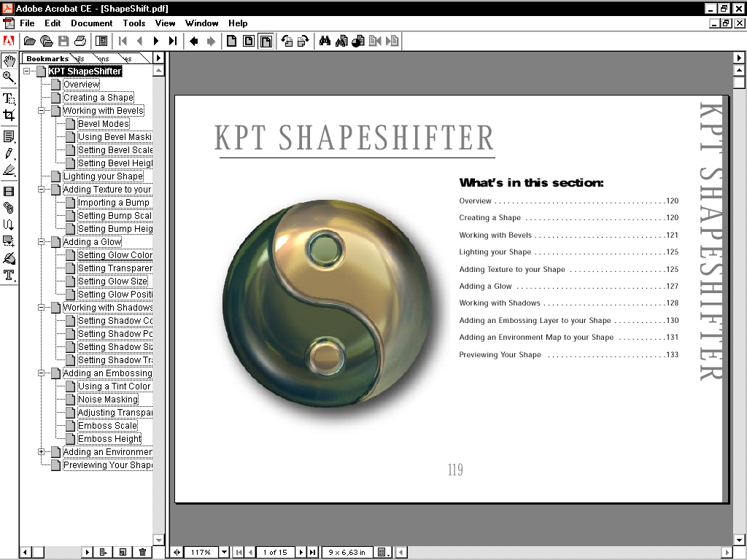Expand the Adding an Environment bookmark
The height and width of the screenshot is (560, 747).
click(42, 451)
